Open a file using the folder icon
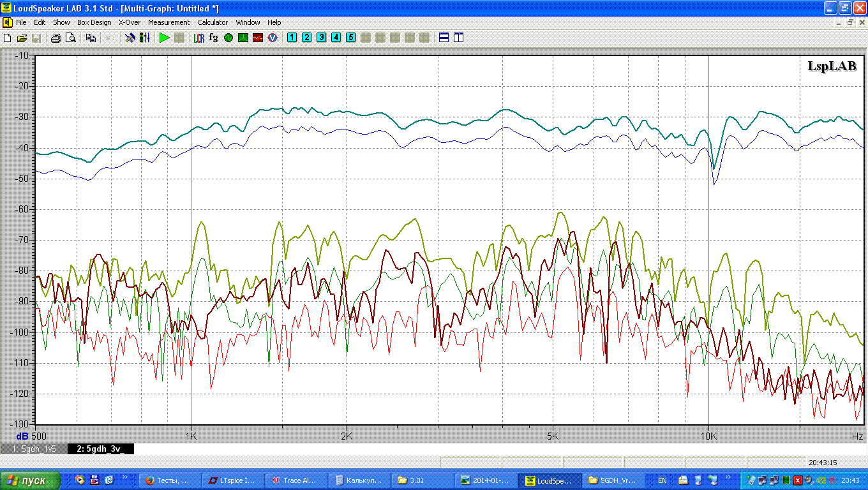This screenshot has height=490, width=868. pos(22,38)
